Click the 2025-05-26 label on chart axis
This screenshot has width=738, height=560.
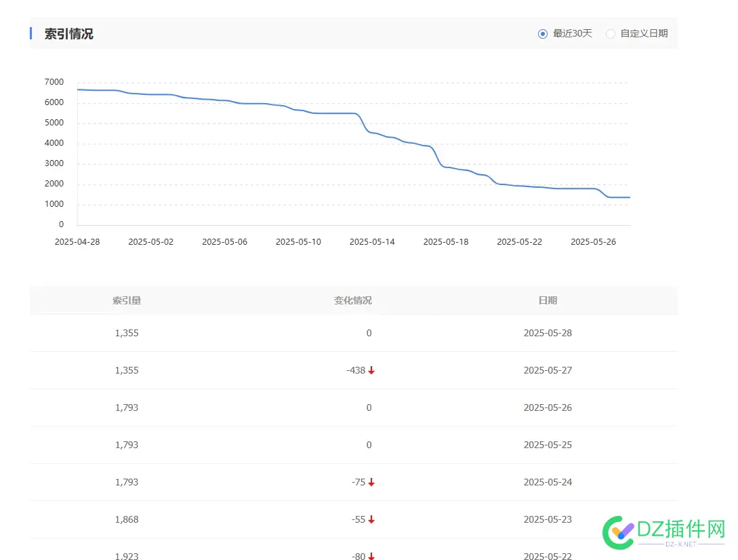[593, 242]
